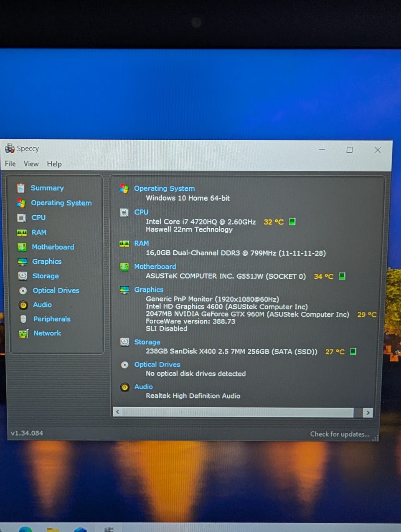Click the RAM icon in summary pane
Viewport: 401px width, 532px height.
click(x=124, y=244)
